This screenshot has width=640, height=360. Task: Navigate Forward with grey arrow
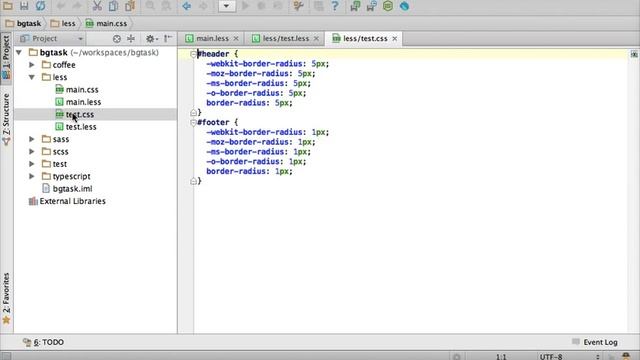point(203,6)
